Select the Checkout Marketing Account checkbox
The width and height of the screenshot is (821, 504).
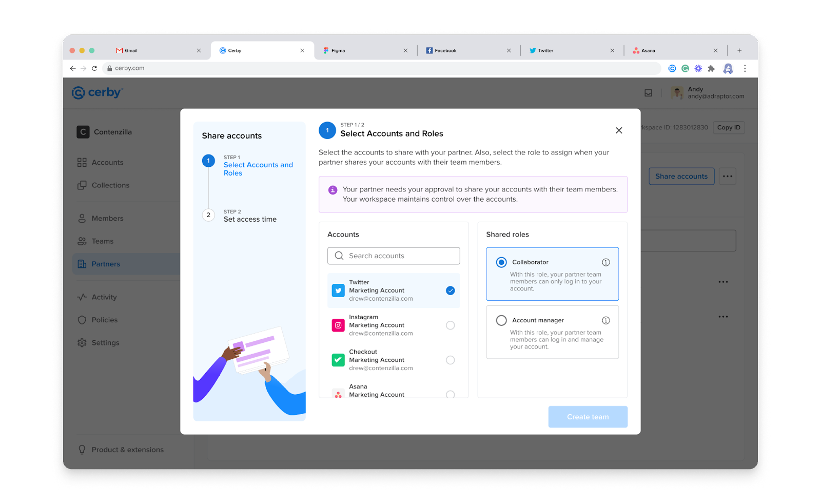tap(450, 360)
